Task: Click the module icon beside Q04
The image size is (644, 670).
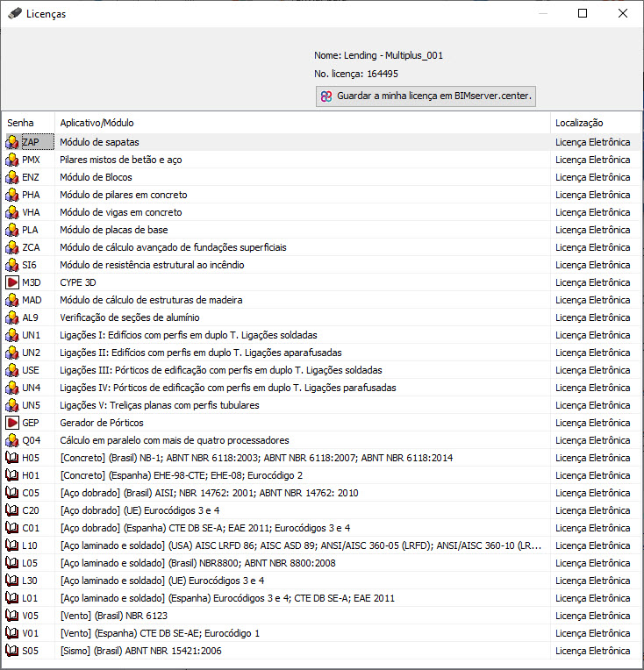Action: click(12, 440)
